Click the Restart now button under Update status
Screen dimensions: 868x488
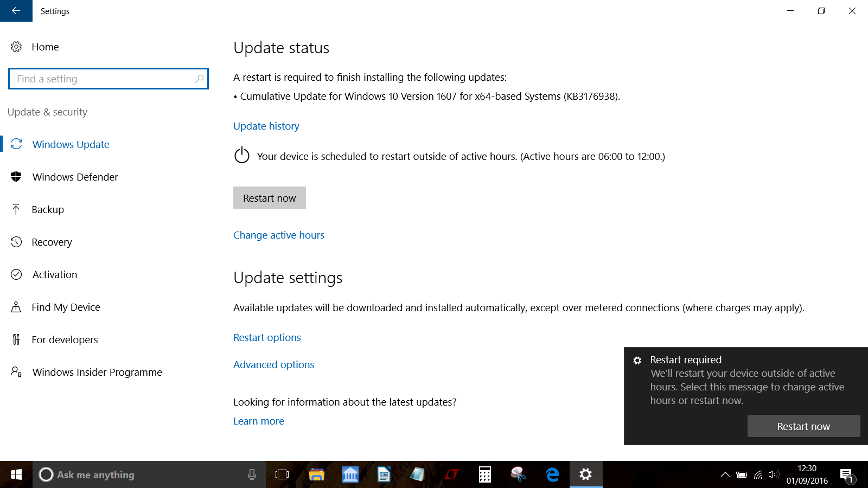click(x=270, y=198)
